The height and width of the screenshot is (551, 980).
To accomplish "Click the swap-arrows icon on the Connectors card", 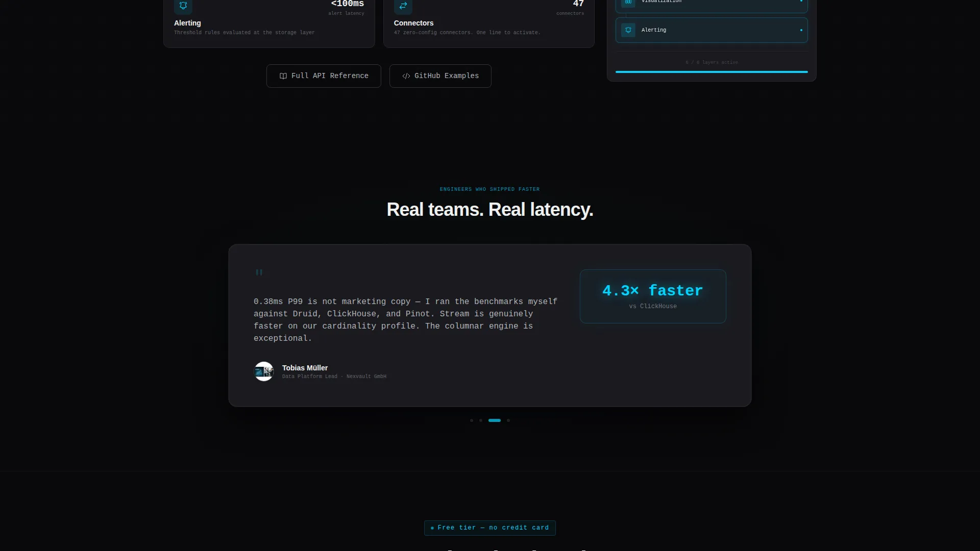I will click(403, 6).
